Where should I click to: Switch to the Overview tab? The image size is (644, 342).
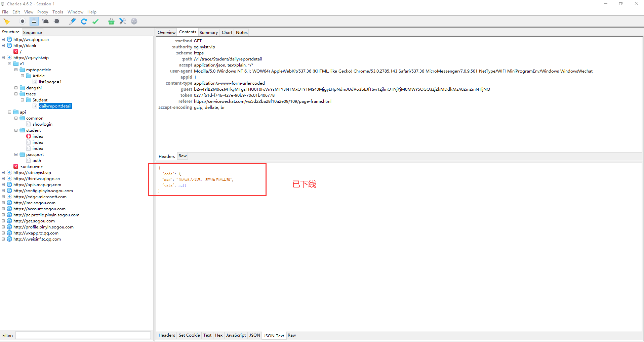tap(166, 33)
